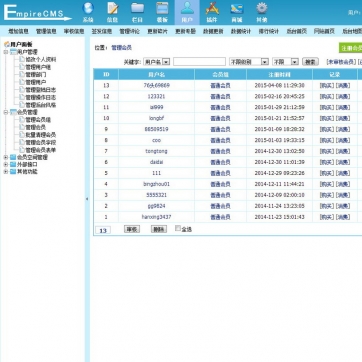Expand the 会员空间管理 tree node

(6, 157)
